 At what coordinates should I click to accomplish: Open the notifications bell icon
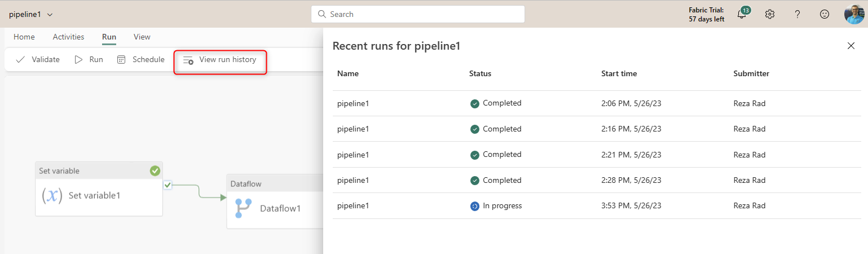(742, 15)
